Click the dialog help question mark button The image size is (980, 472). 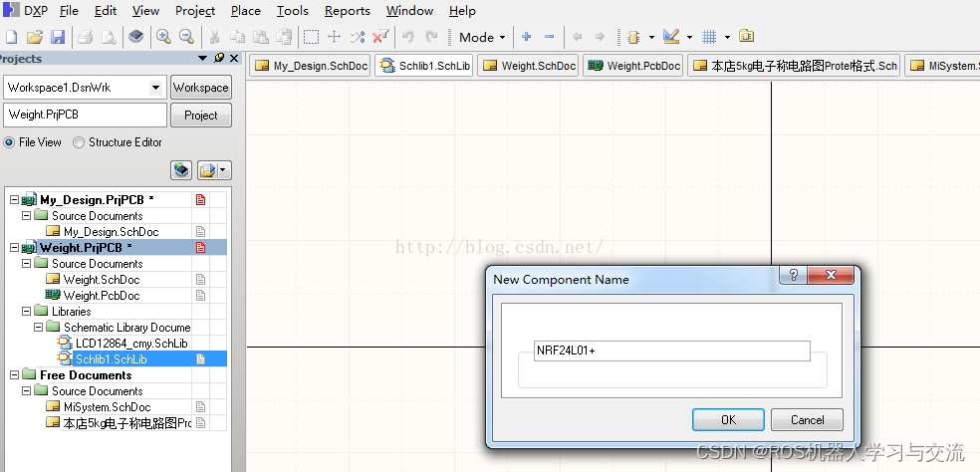pyautogui.click(x=793, y=275)
